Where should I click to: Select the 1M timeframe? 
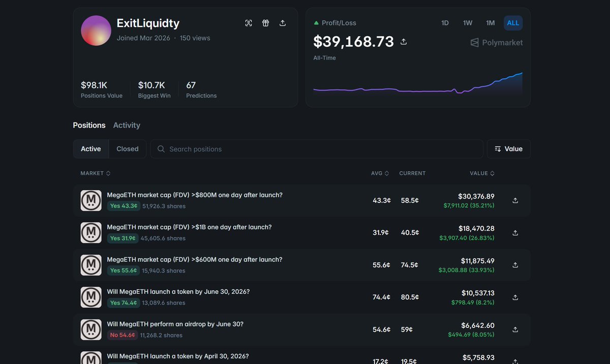(490, 23)
